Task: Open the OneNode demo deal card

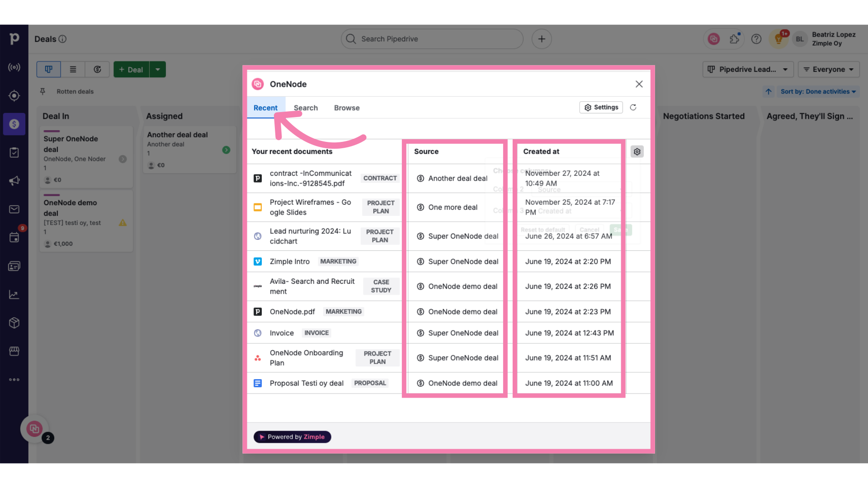Action: (86, 221)
